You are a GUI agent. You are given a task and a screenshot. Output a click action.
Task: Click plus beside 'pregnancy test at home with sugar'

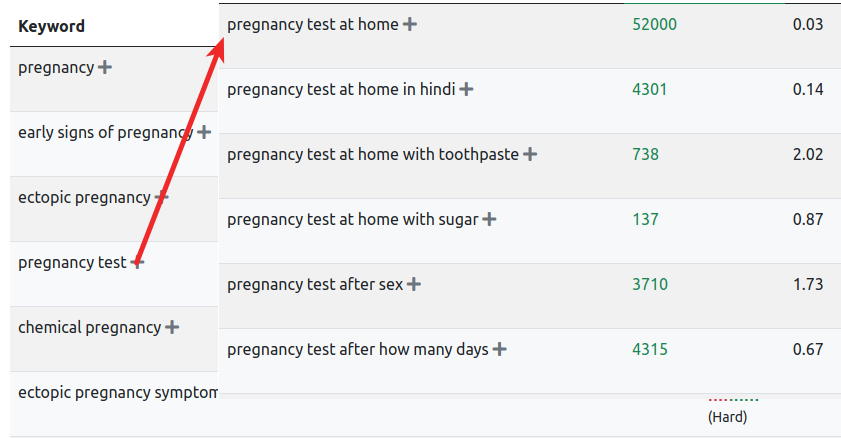[489, 219]
